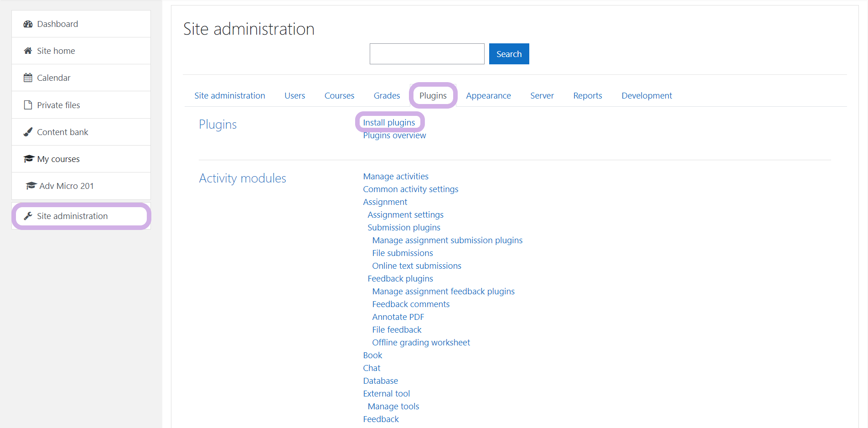Click the Dashboard gauge icon

click(x=28, y=24)
